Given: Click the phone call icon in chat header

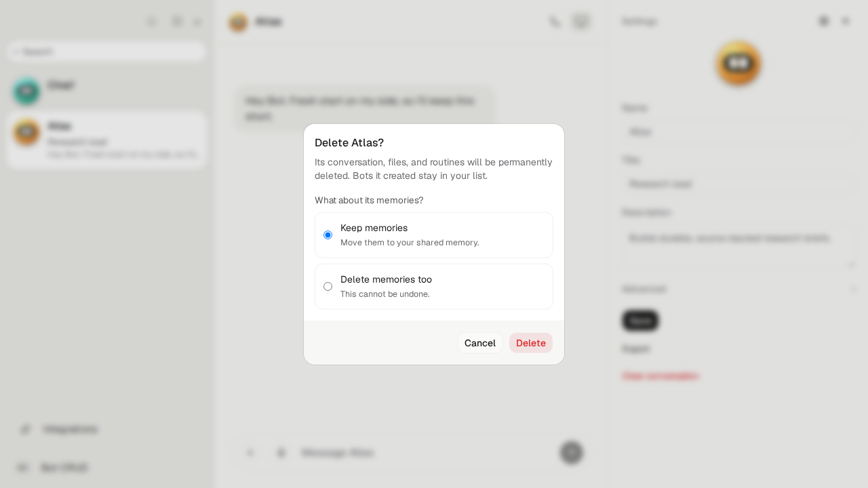Looking at the screenshot, I should coord(555,22).
